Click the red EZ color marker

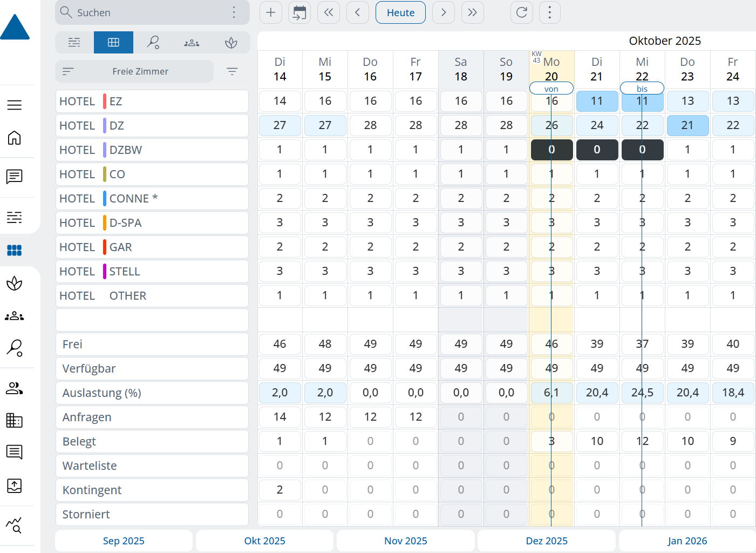[x=105, y=102]
